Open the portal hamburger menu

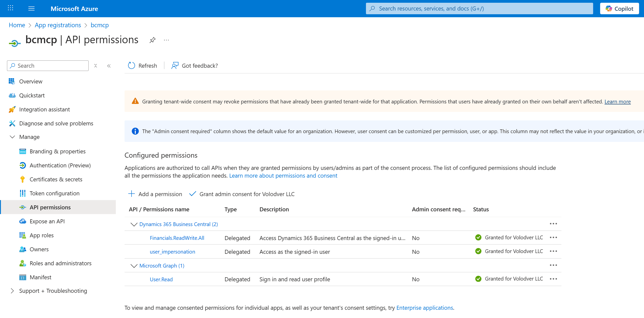tap(31, 8)
